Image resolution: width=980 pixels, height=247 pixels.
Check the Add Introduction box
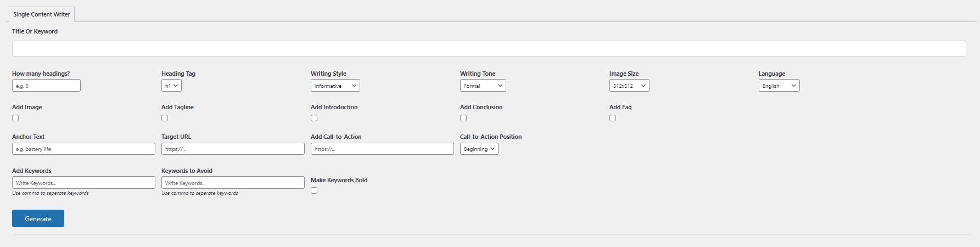[x=314, y=118]
